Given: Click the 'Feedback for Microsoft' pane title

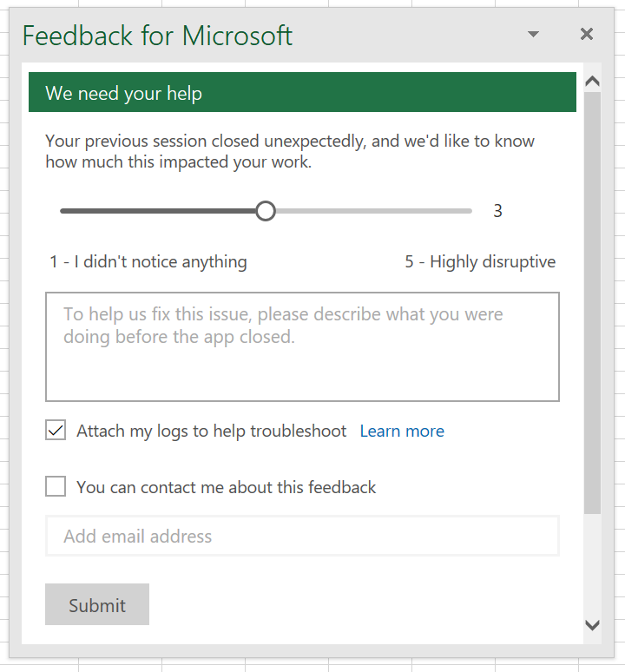Looking at the screenshot, I should pos(157,35).
